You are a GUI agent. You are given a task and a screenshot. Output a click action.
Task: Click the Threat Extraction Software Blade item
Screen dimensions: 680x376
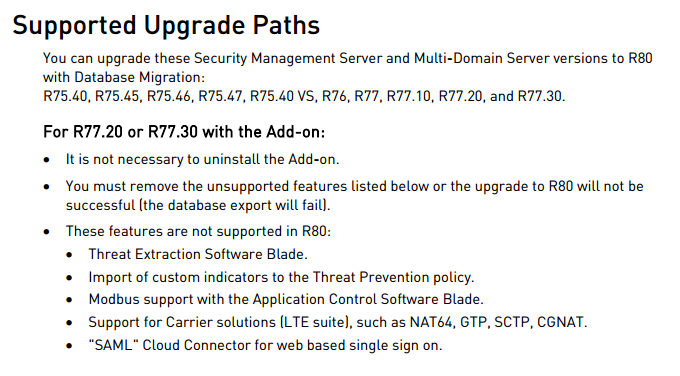[198, 254]
